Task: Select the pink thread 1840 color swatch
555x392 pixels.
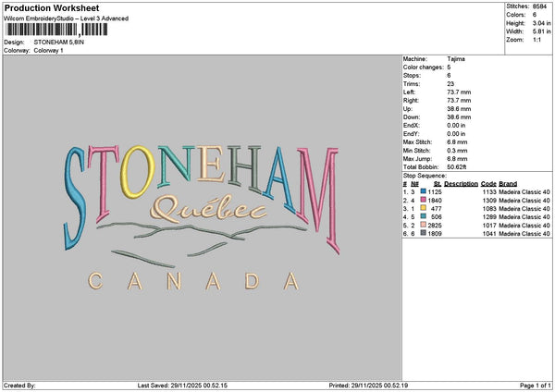Action: tap(423, 200)
